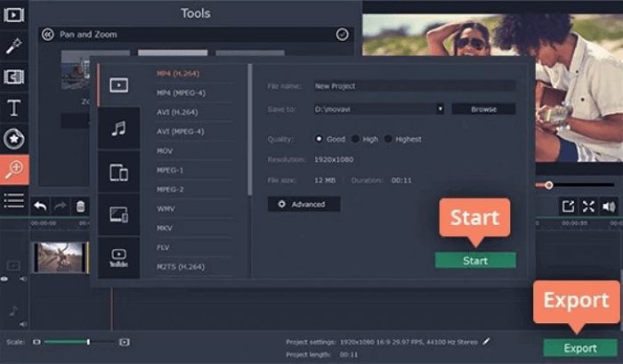Pop out preview window icon
The height and width of the screenshot is (364, 623).
(x=568, y=206)
